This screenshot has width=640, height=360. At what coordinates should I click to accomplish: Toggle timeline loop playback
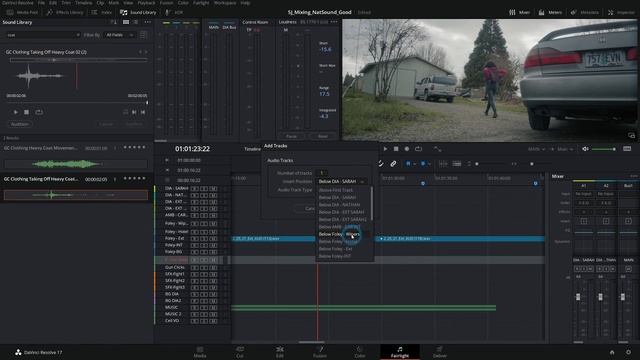(x=418, y=149)
